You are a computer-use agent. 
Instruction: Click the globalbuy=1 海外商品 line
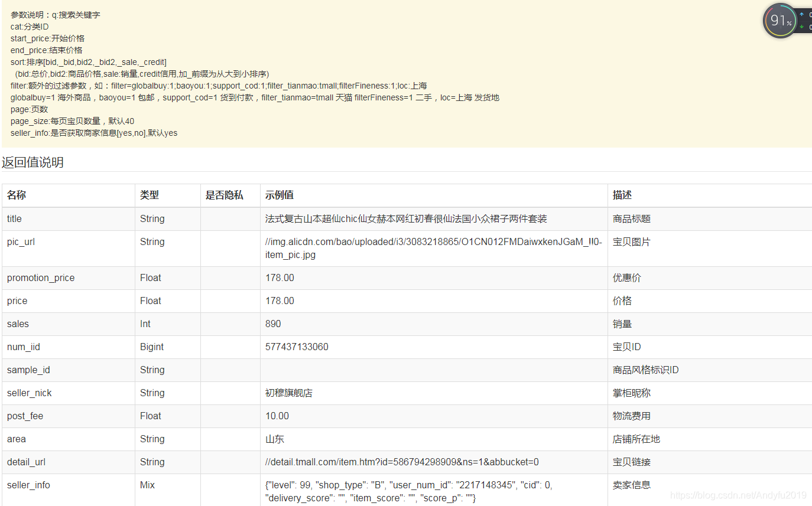click(x=255, y=97)
